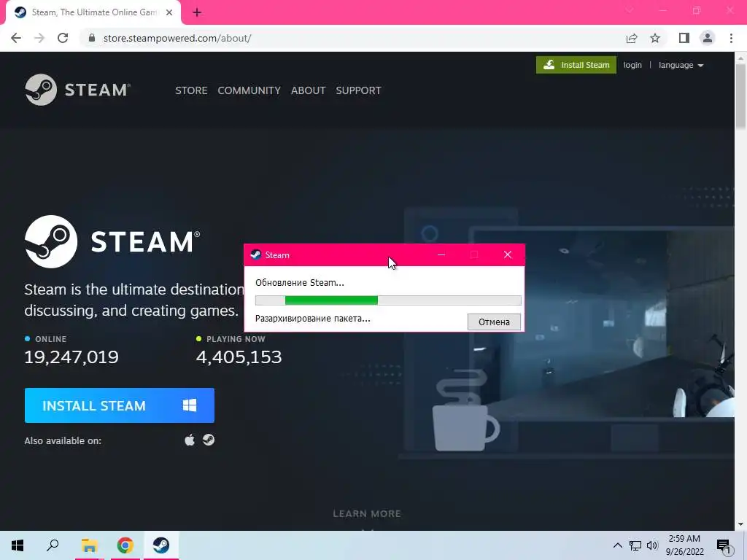The width and height of the screenshot is (747, 560).
Task: Share this page icon
Action: point(632,38)
